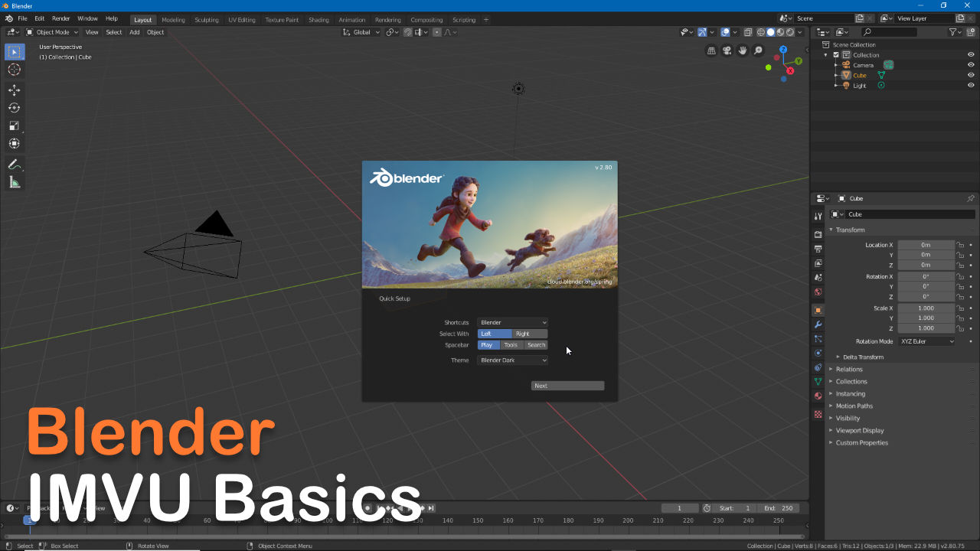
Task: Select the Select Box tool
Action: [x=15, y=52]
